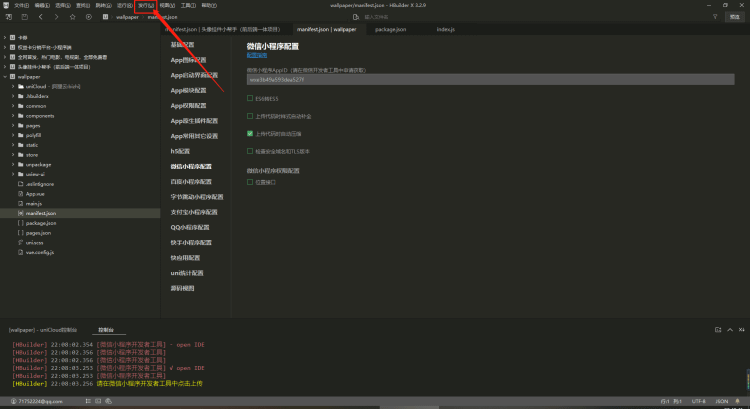Image resolution: width=750 pixels, height=409 pixels.
Task: Switch to the index.js editor tab
Action: click(445, 29)
